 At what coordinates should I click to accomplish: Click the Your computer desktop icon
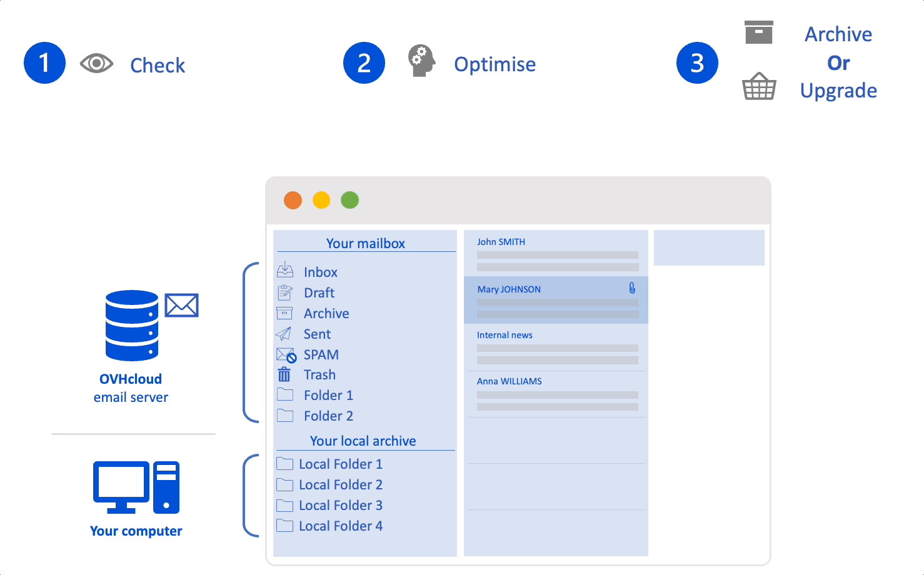136,487
